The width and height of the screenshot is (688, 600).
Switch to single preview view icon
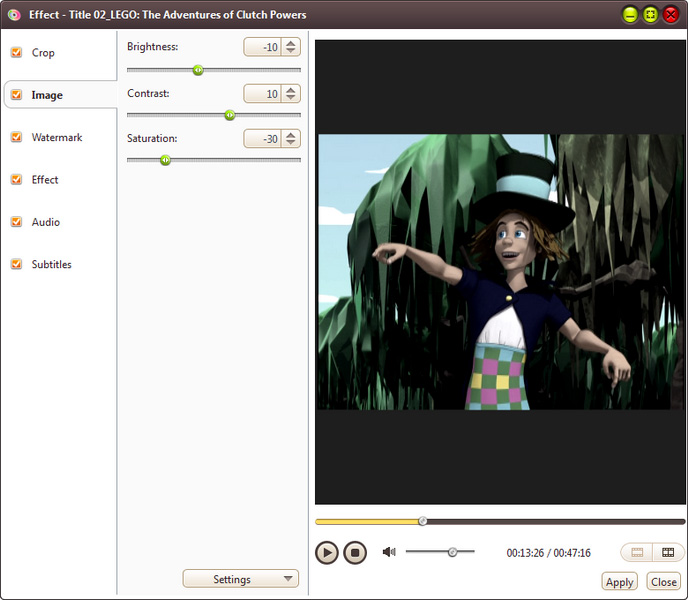[x=637, y=552]
